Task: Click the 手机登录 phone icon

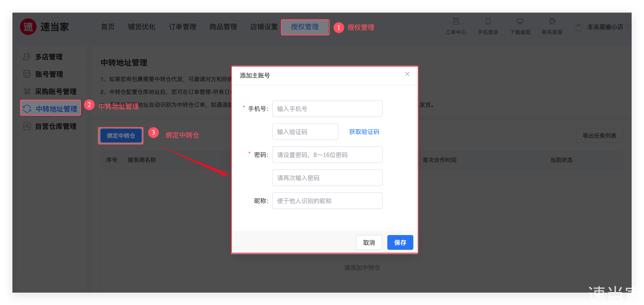Action: [x=488, y=22]
